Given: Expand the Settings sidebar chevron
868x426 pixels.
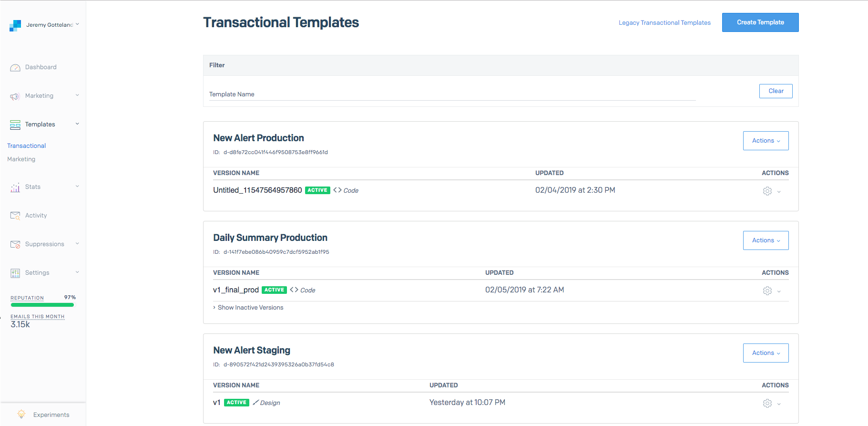Looking at the screenshot, I should pyautogui.click(x=77, y=272).
